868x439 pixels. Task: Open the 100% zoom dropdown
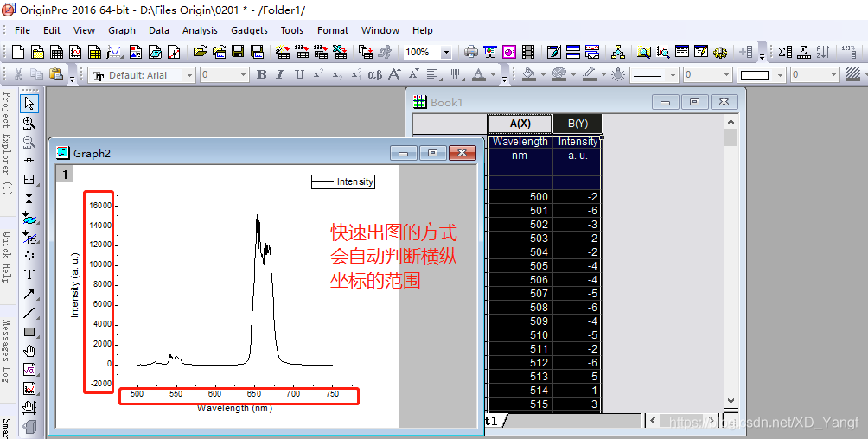[x=446, y=52]
